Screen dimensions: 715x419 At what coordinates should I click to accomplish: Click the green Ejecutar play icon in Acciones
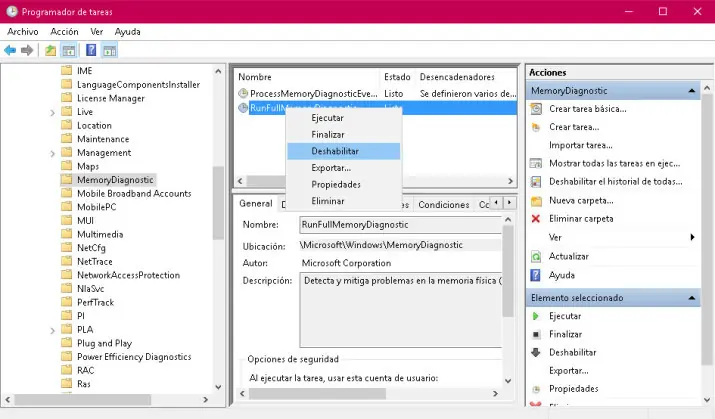536,316
